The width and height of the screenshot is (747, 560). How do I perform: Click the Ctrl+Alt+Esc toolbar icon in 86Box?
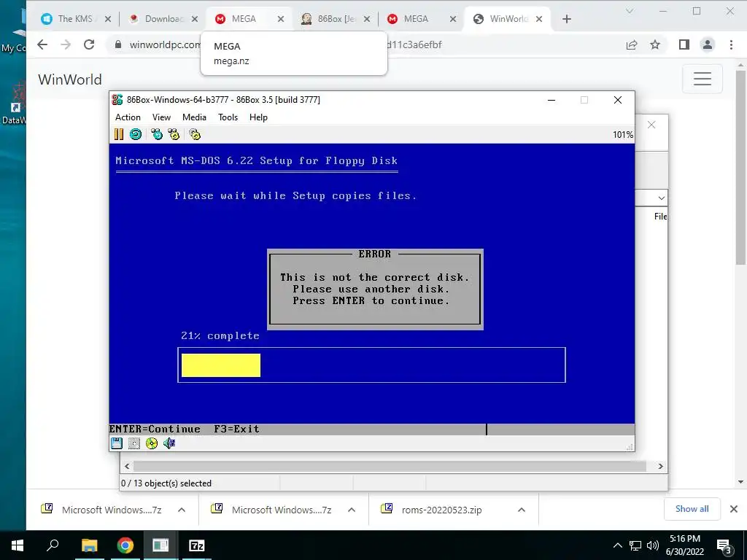point(174,134)
